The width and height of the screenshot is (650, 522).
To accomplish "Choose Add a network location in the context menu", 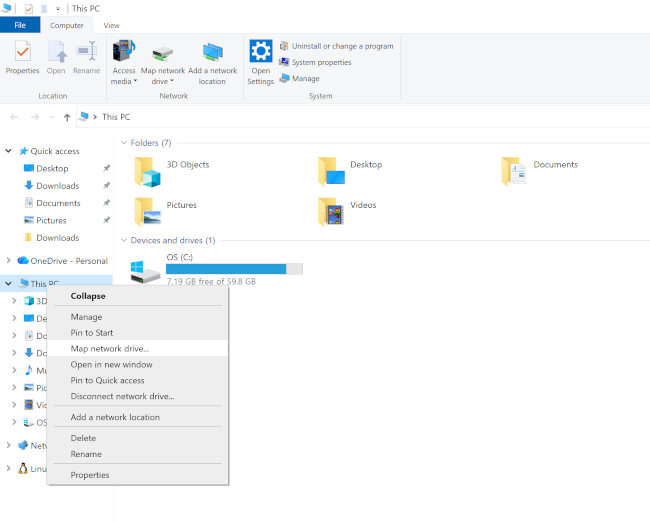I will pos(138,417).
